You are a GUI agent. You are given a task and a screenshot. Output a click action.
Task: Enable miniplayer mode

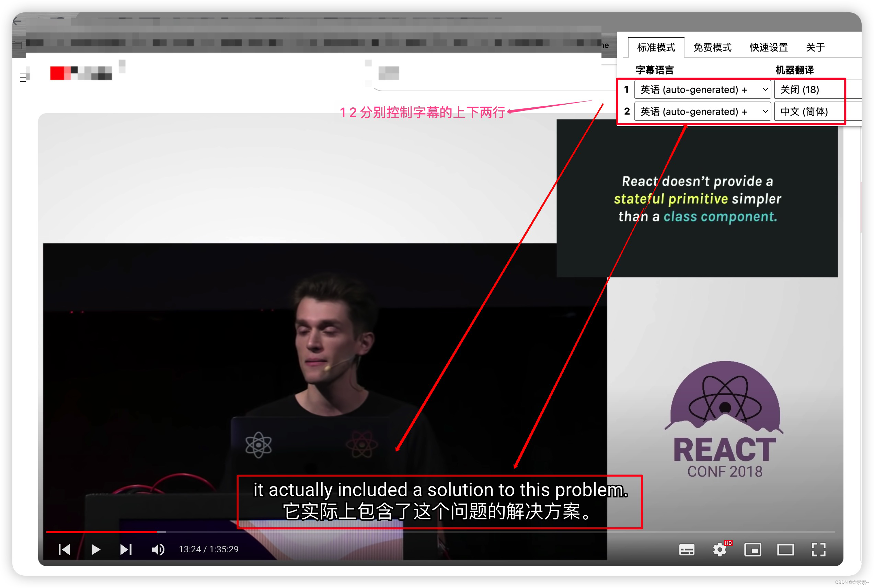coord(752,550)
